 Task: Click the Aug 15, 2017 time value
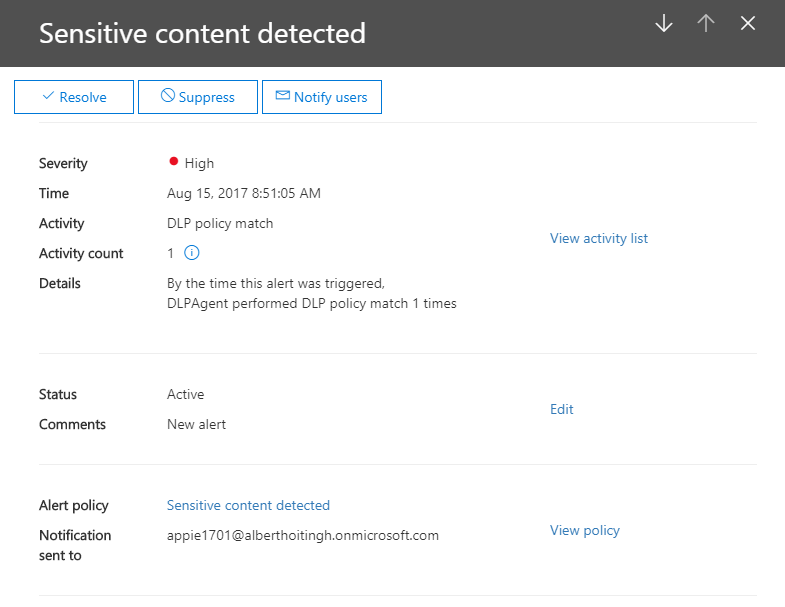click(243, 193)
